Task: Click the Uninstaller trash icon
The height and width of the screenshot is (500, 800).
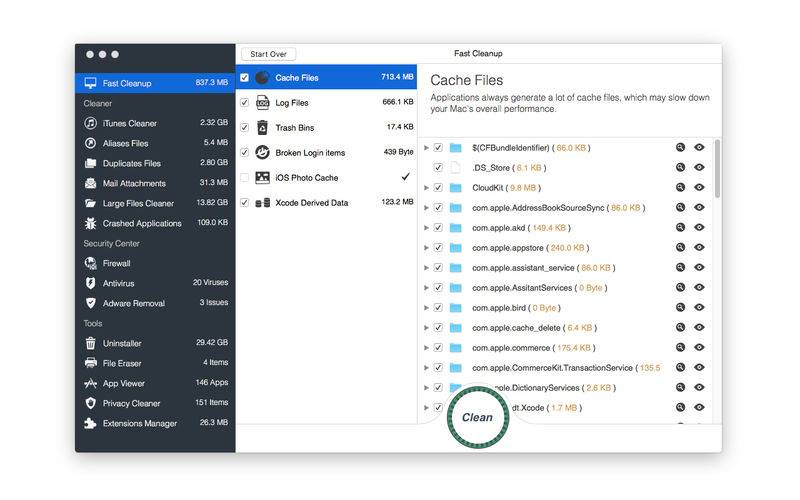Action: pos(90,343)
